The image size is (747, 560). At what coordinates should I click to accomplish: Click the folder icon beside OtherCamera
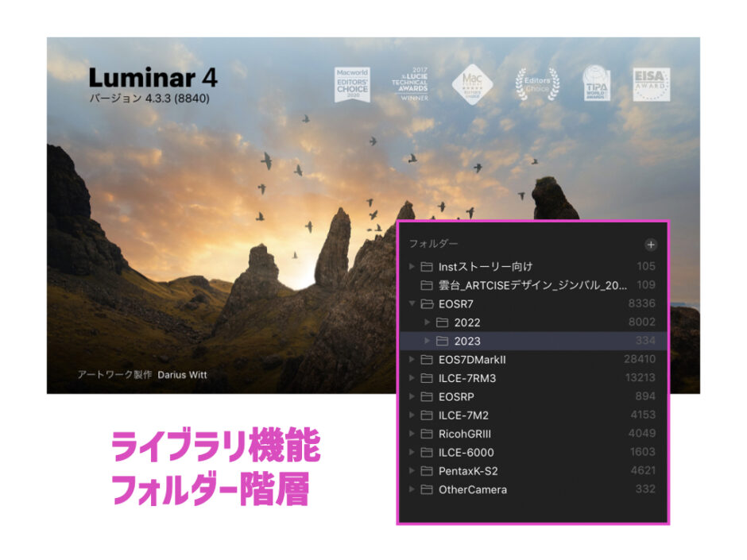coord(427,489)
